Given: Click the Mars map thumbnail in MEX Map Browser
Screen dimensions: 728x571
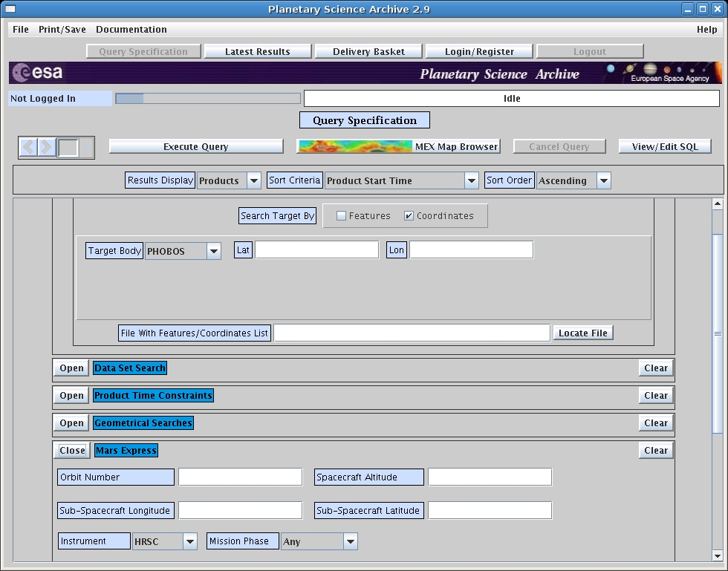Looking at the screenshot, I should tap(355, 146).
